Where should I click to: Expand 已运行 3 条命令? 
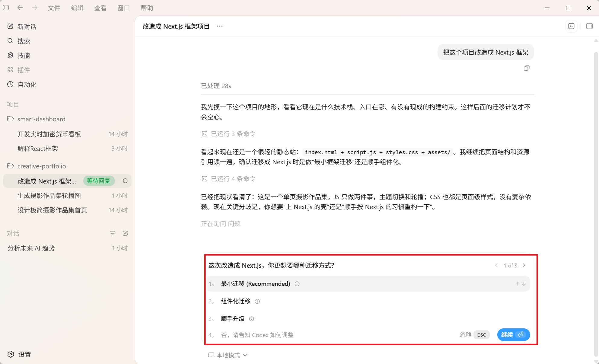(x=228, y=134)
